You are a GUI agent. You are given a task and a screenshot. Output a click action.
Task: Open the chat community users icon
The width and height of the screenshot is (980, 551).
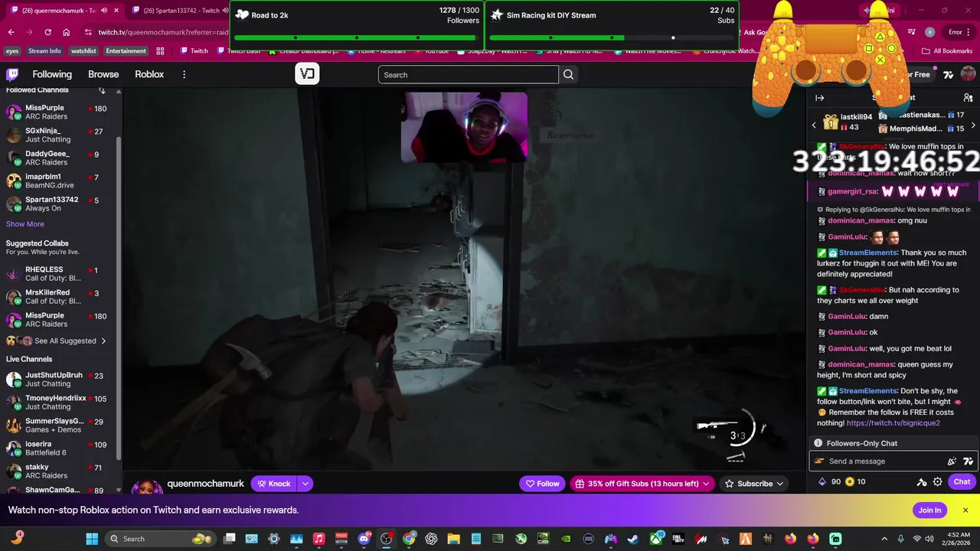(x=968, y=98)
